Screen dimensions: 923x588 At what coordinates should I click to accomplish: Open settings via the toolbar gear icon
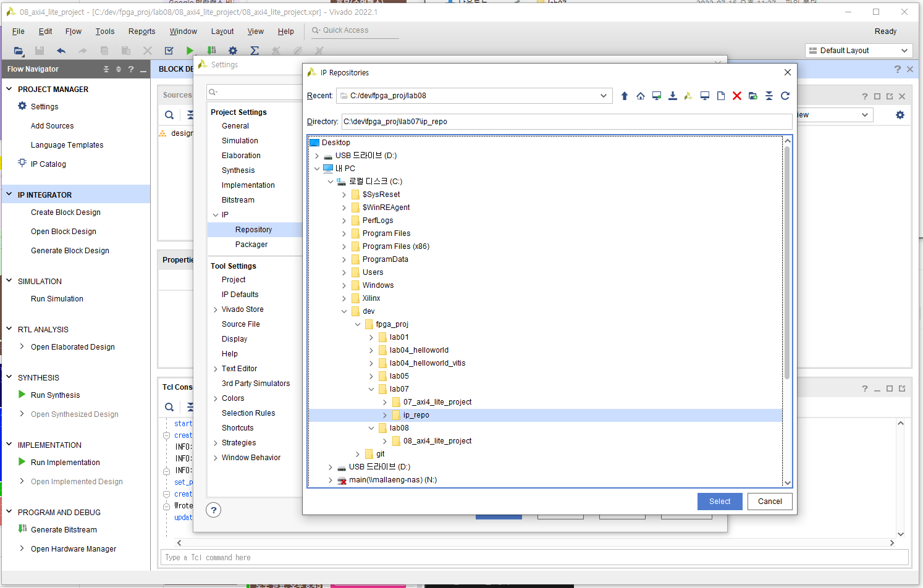232,51
